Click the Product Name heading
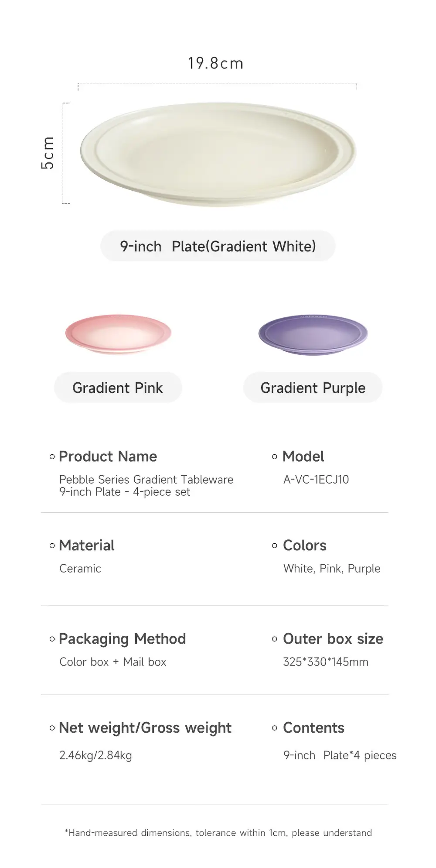 (x=108, y=456)
